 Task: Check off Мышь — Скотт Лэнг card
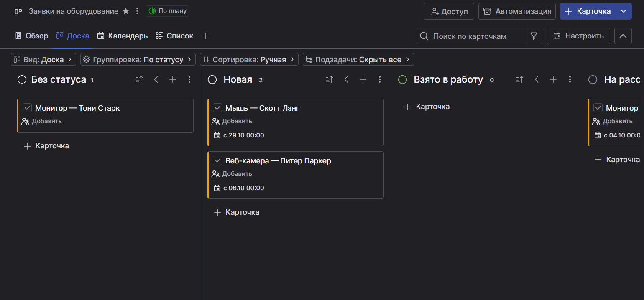tap(217, 108)
